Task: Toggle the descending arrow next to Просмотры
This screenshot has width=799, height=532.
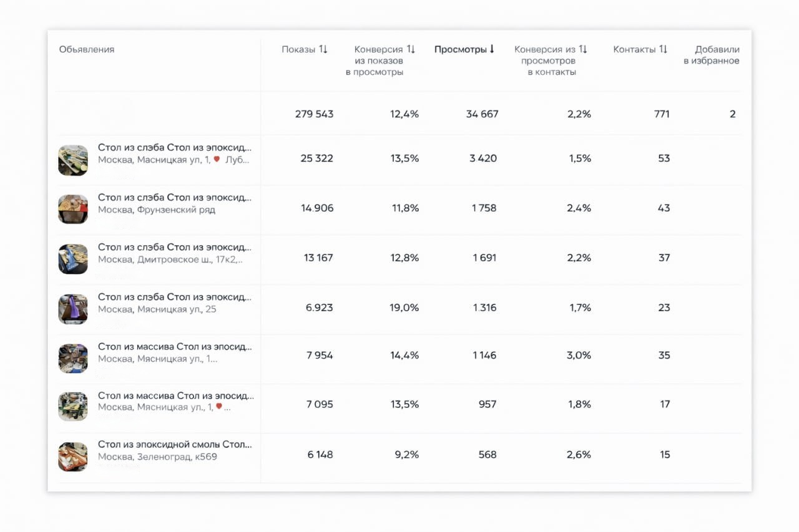Action: click(x=492, y=49)
